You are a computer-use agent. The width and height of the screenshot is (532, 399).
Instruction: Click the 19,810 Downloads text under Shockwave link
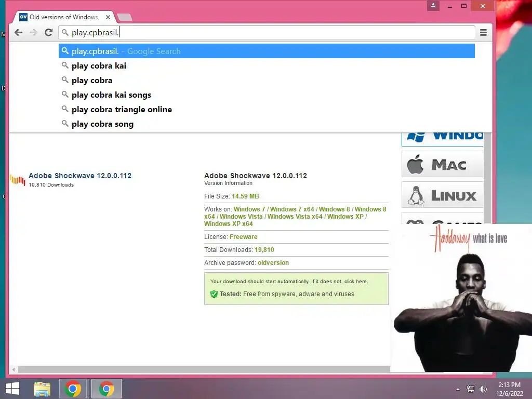pyautogui.click(x=51, y=185)
